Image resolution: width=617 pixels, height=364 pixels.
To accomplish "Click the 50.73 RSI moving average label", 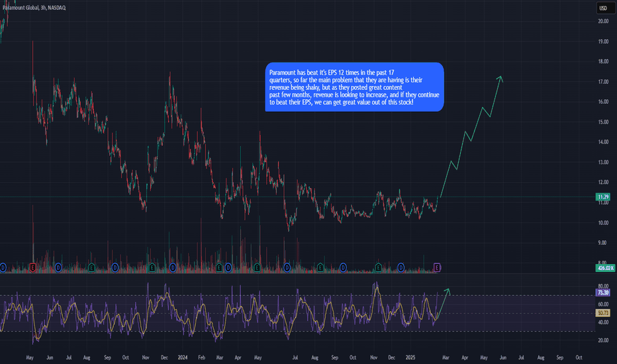I will click(603, 313).
